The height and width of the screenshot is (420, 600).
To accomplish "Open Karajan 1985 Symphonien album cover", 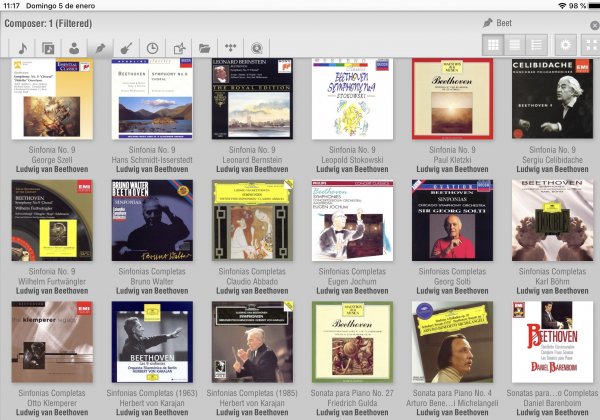I will coord(252,342).
